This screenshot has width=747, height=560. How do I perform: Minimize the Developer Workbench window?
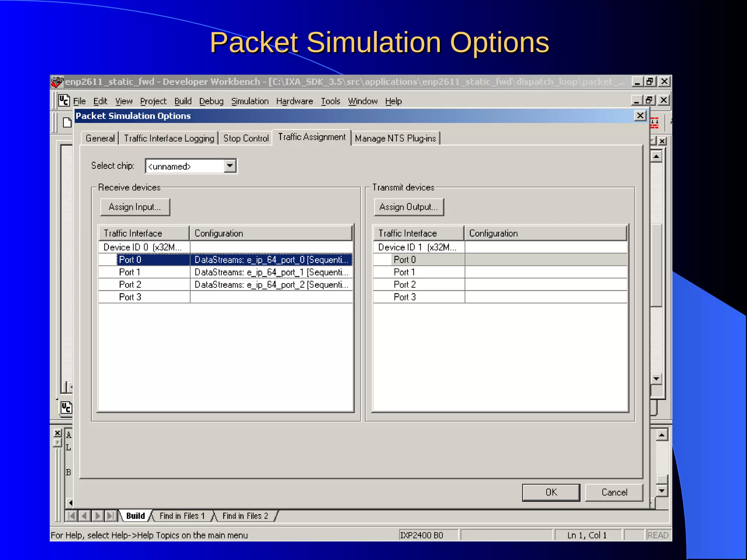point(637,82)
